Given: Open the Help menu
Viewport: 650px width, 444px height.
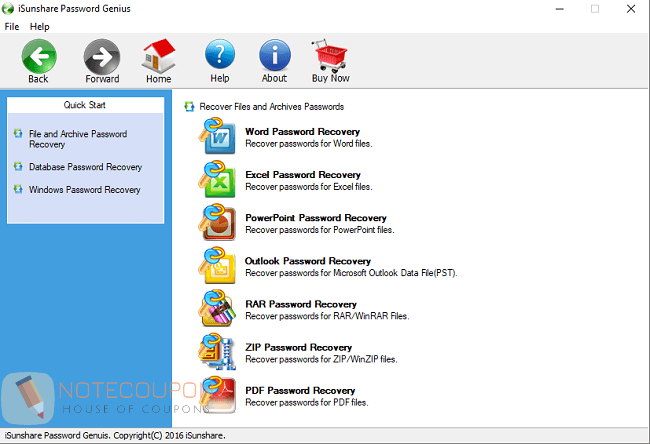Looking at the screenshot, I should tap(39, 27).
